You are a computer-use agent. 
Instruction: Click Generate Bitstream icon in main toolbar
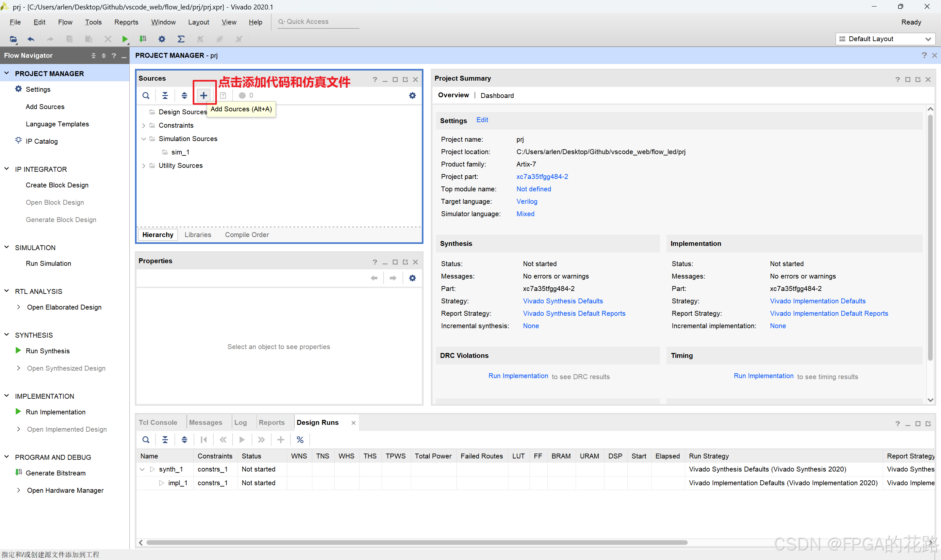(x=143, y=39)
